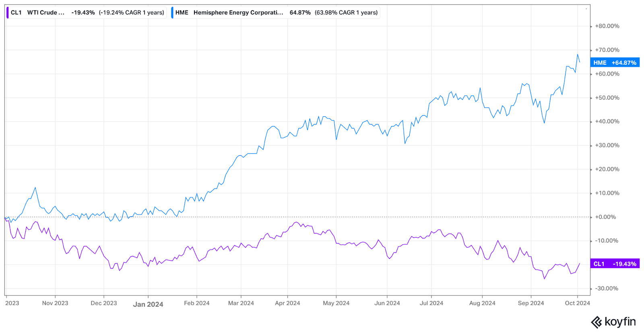644x333 pixels.
Task: Click the +0.00% y-axis label
Action: (605, 217)
